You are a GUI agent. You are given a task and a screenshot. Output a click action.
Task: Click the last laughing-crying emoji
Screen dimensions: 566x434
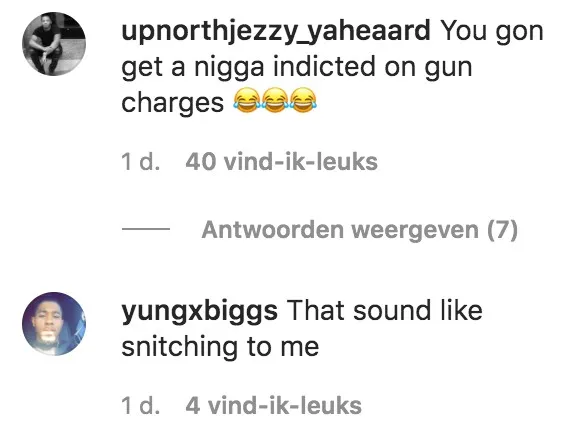pos(303,100)
